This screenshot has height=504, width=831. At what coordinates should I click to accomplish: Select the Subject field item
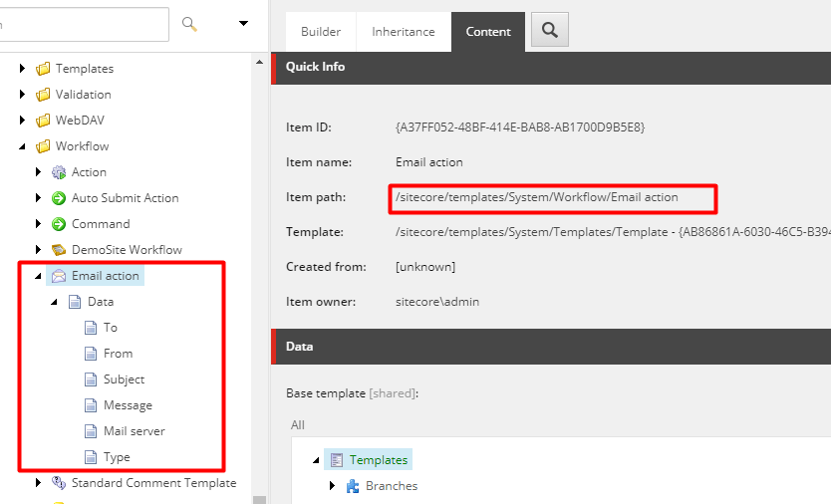pos(124,379)
